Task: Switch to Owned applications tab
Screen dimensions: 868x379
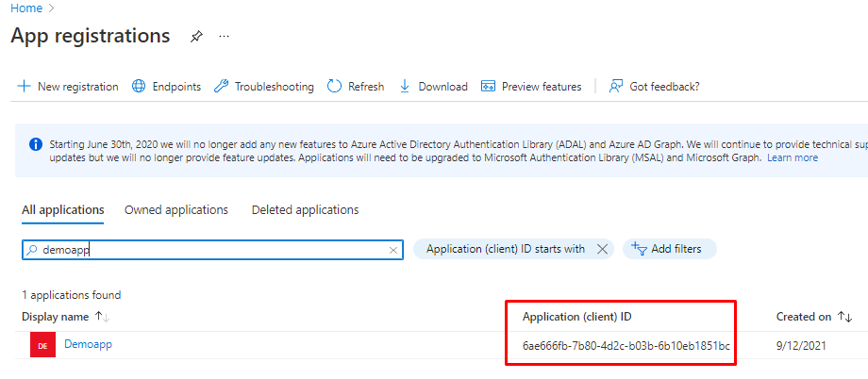Action: tap(176, 209)
